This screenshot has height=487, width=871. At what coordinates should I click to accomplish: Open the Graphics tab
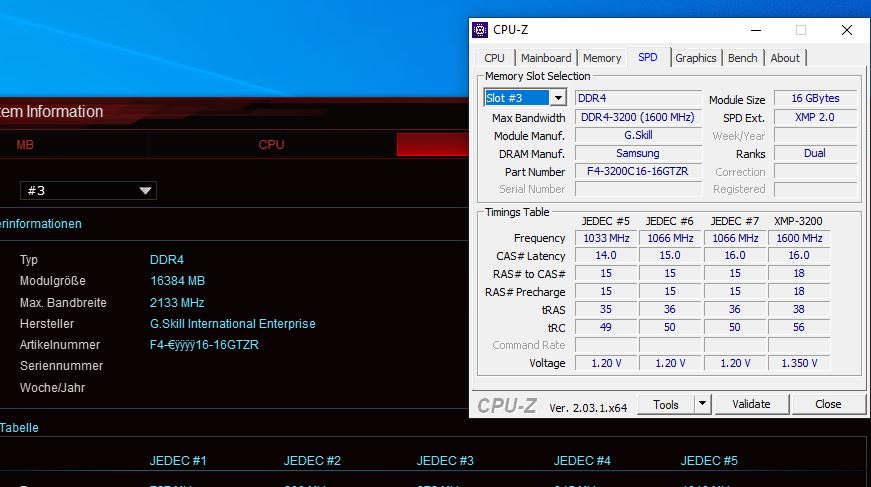coord(695,58)
